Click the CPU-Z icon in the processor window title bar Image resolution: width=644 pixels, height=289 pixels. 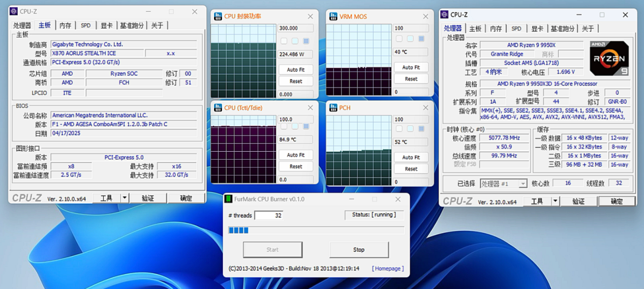point(445,15)
